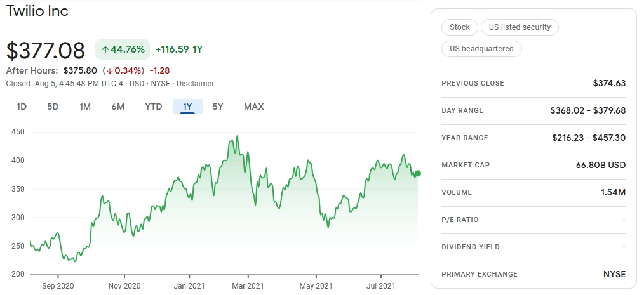Click the 200 y-axis label
Image resolution: width=644 pixels, height=295 pixels.
[18, 274]
